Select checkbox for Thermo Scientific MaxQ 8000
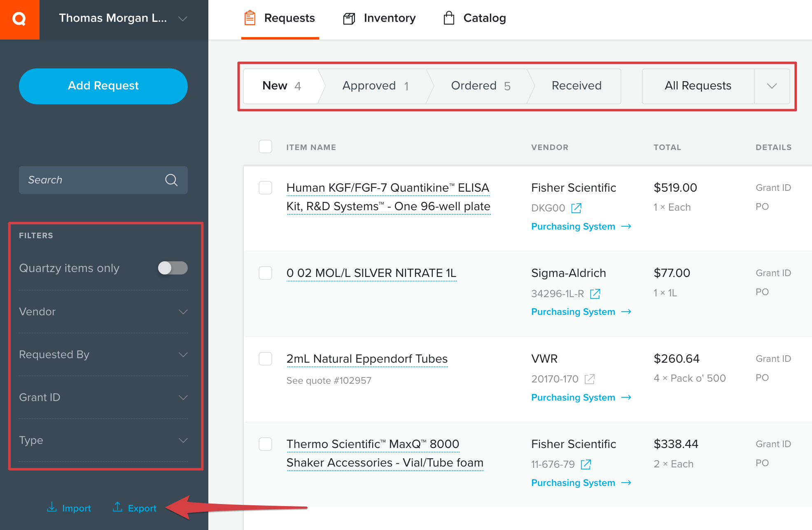Viewport: 812px width, 530px height. [x=266, y=444]
